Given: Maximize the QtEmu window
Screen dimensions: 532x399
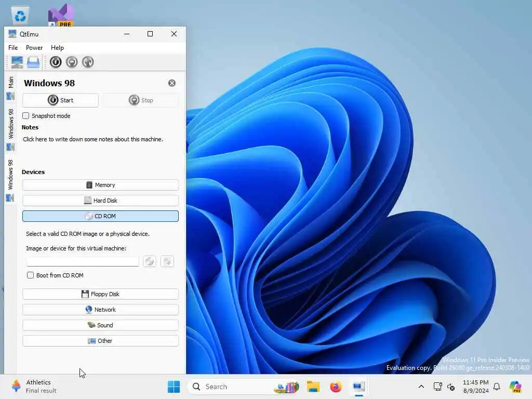Looking at the screenshot, I should [150, 34].
